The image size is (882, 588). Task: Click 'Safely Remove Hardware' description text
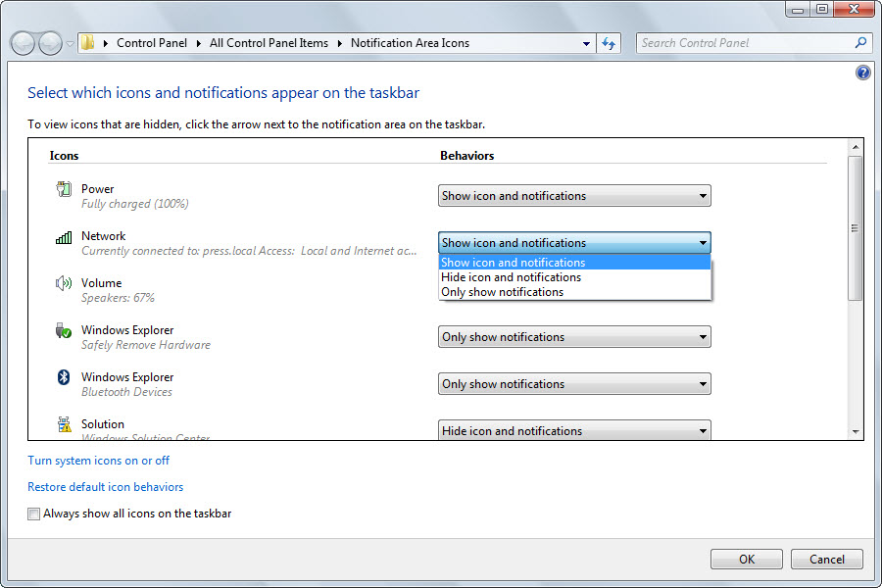click(x=146, y=345)
